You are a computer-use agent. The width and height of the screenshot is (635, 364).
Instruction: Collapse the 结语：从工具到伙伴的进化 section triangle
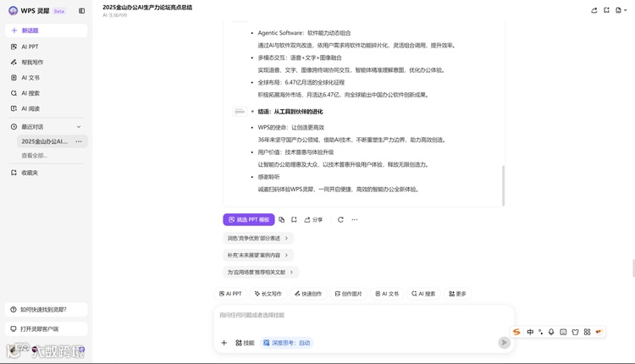pyautogui.click(x=252, y=112)
